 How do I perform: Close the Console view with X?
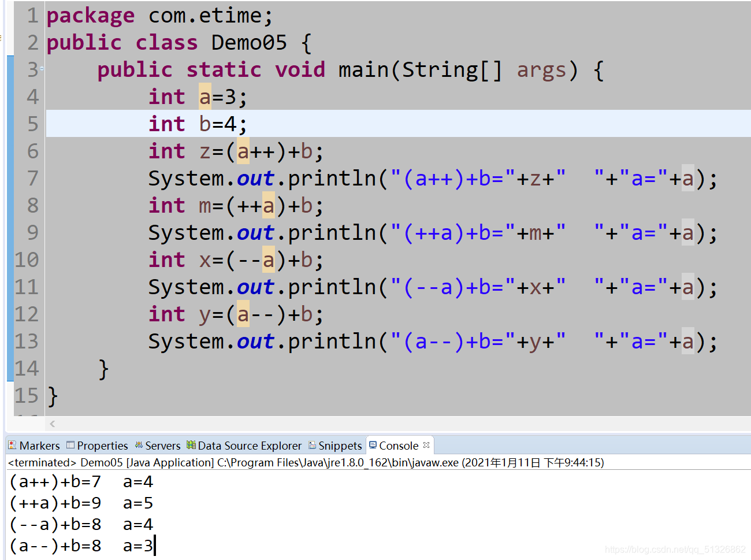pos(426,445)
